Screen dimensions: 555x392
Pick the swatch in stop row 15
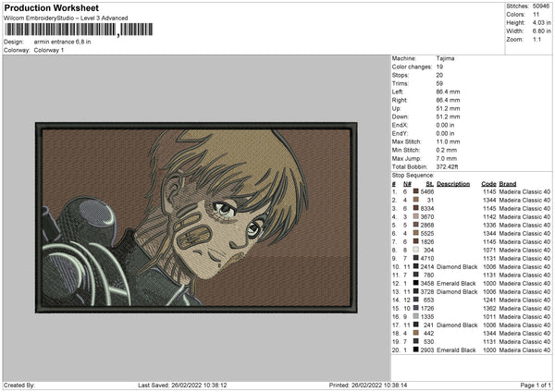pos(416,308)
